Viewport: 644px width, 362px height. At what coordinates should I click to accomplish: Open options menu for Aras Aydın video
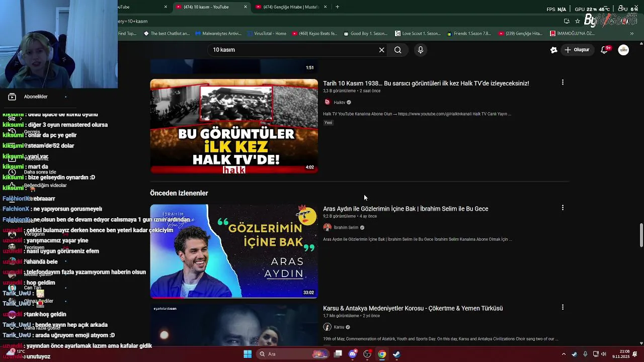(562, 208)
